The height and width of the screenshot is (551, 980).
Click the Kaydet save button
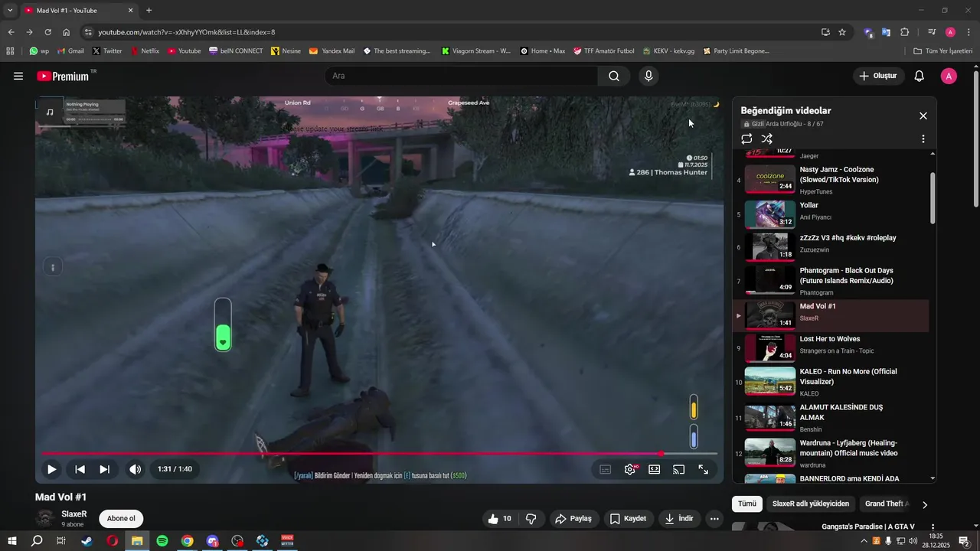[x=628, y=519]
